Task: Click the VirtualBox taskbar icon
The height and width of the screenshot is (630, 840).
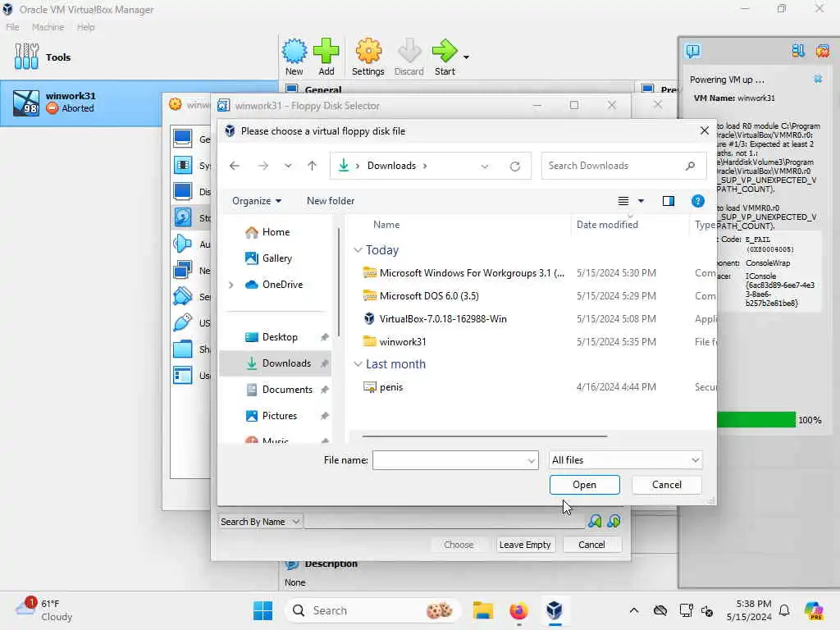Action: [x=555, y=610]
